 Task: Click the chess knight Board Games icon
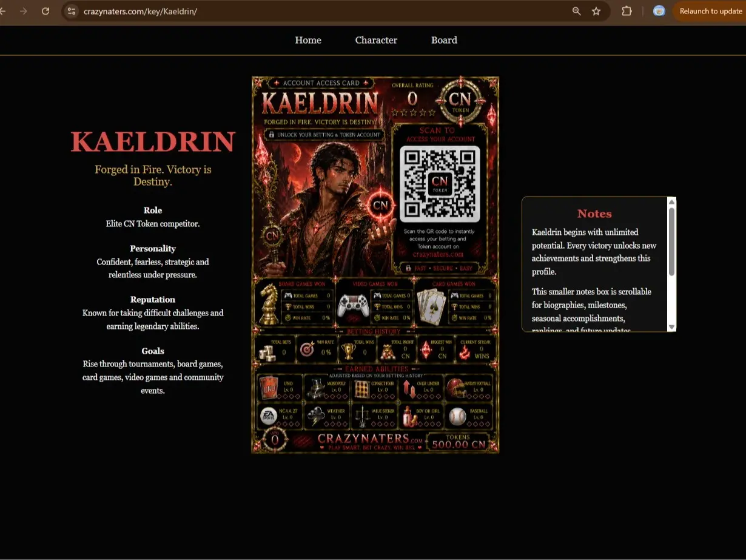pos(269,305)
